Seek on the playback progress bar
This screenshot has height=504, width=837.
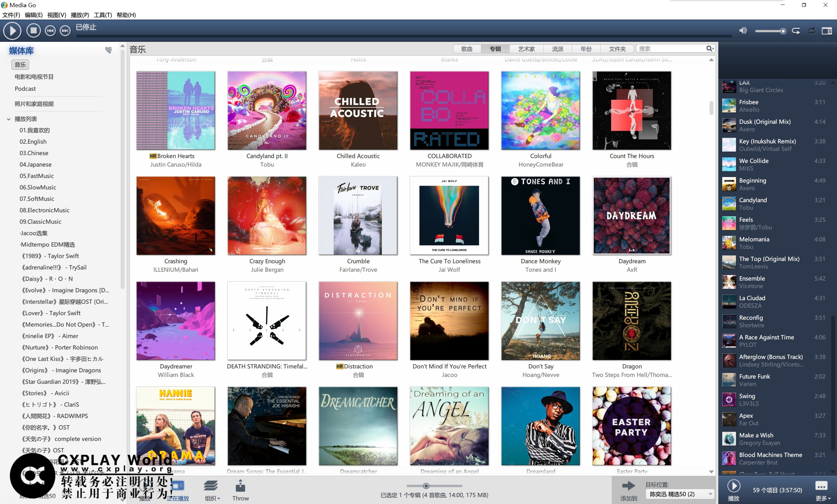click(404, 36)
